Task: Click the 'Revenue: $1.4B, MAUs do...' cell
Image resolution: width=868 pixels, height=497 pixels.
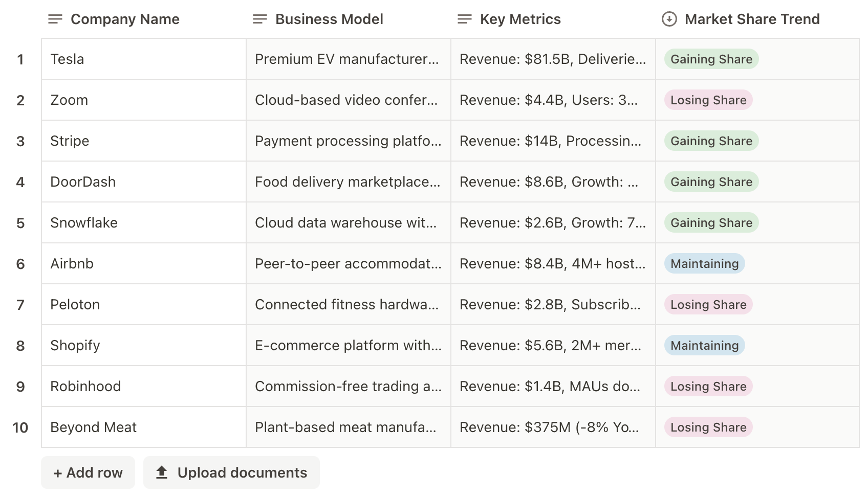Action: (x=553, y=386)
